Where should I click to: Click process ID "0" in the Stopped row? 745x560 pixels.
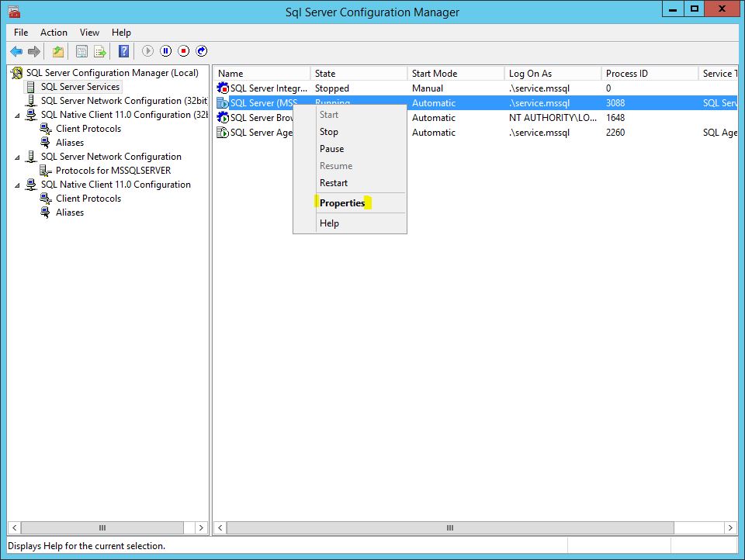[608, 88]
